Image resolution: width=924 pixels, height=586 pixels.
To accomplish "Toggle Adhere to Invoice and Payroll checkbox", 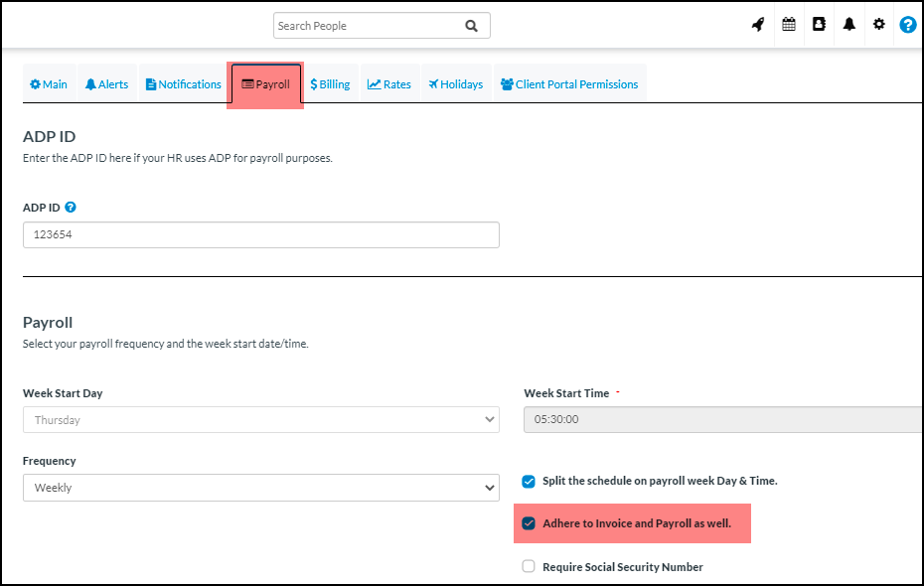I will pos(529,523).
